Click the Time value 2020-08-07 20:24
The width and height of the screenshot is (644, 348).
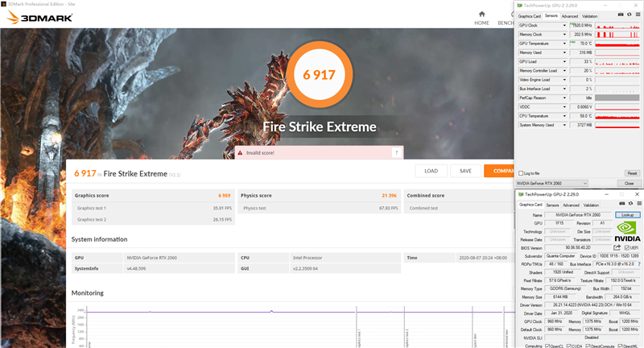[483, 258]
